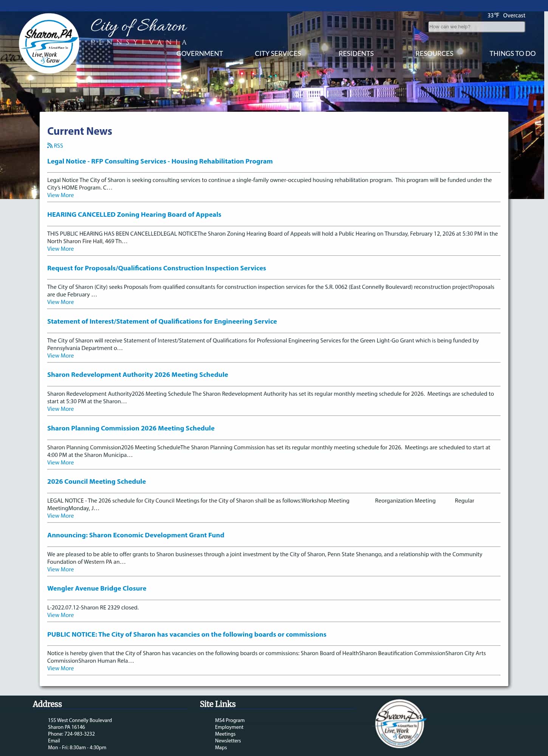This screenshot has width=548, height=756.
Task: View More on Construction Inspection Services item
Action: [x=60, y=302]
